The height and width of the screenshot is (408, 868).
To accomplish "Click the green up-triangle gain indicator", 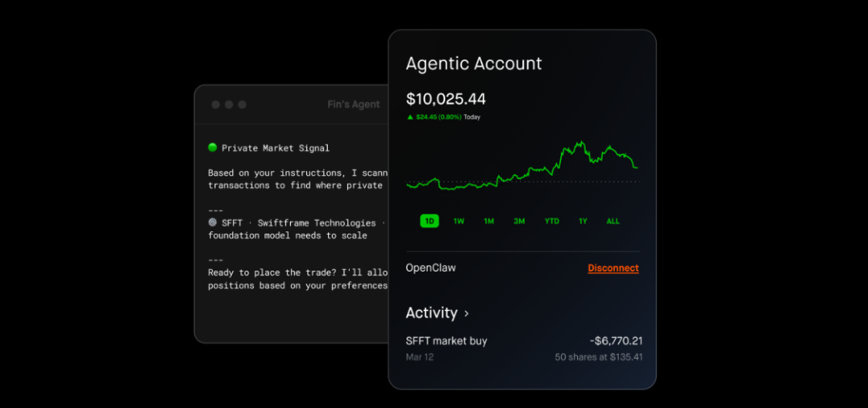I will click(410, 117).
